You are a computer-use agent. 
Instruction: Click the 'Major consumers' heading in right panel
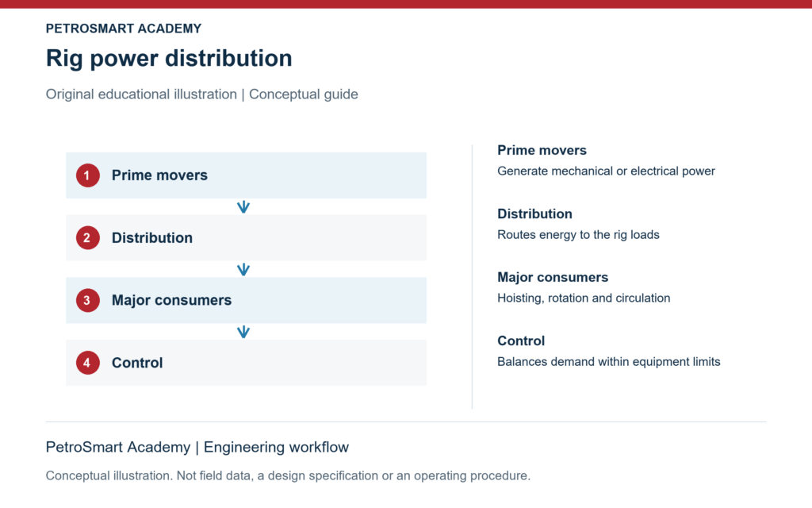coord(553,277)
